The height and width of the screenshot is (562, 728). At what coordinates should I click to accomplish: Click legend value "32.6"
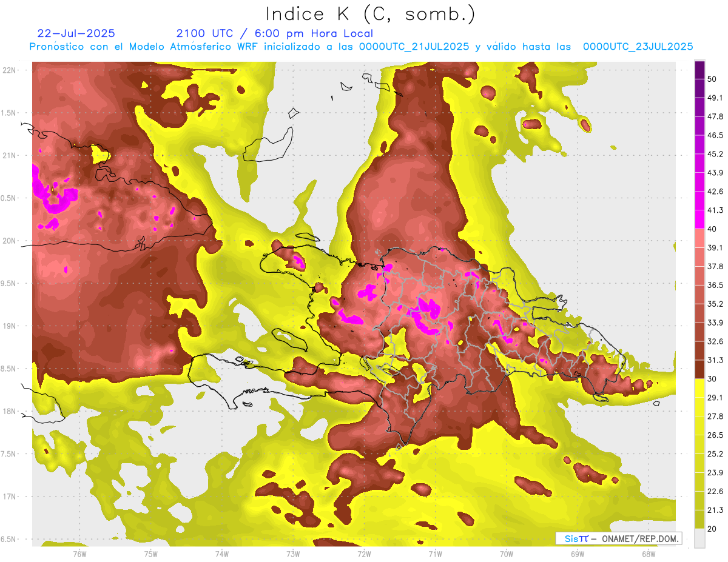(x=715, y=341)
